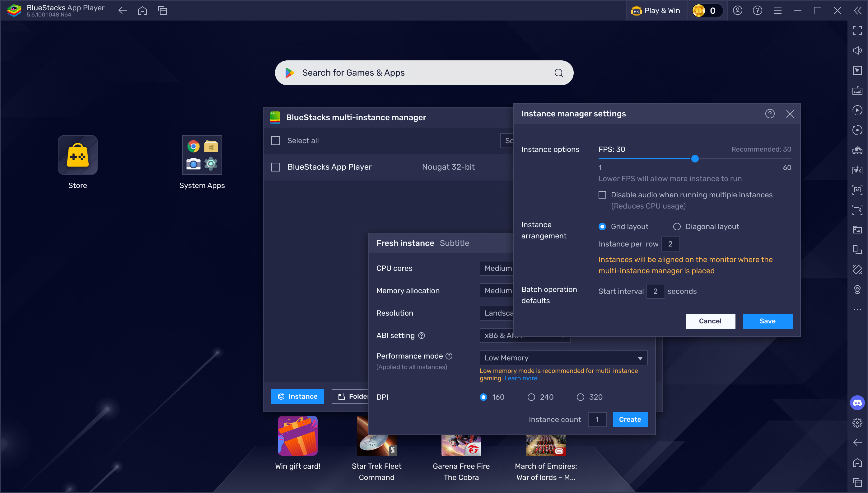Select DPI 160 radio button
Image resolution: width=868 pixels, height=493 pixels.
(483, 397)
